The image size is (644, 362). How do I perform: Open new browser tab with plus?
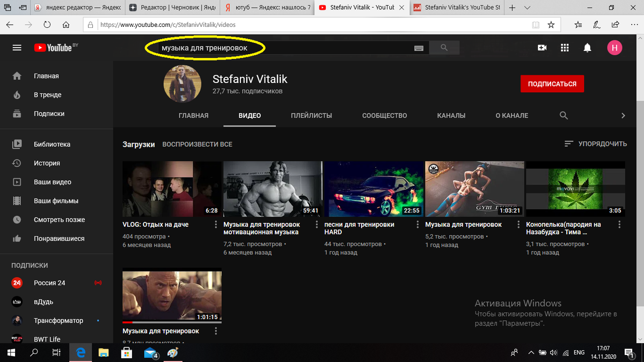click(x=513, y=8)
